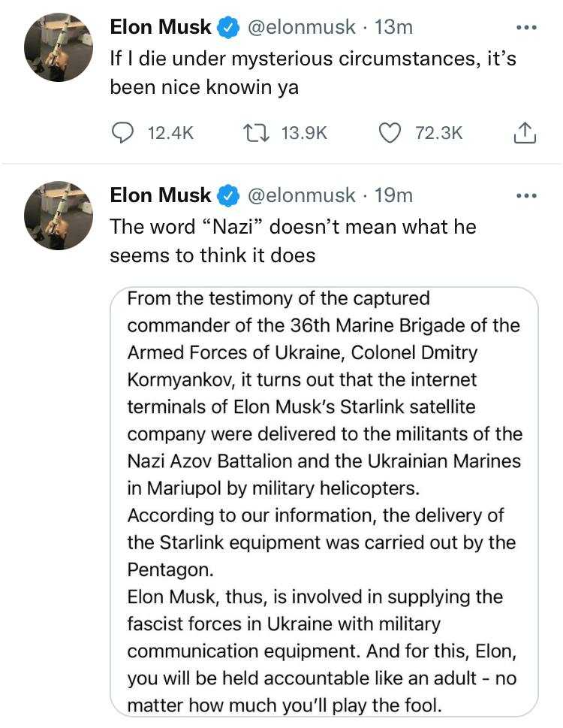
Task: Tap the @elonmusk handle on the 13m tweet
Action: (x=302, y=27)
